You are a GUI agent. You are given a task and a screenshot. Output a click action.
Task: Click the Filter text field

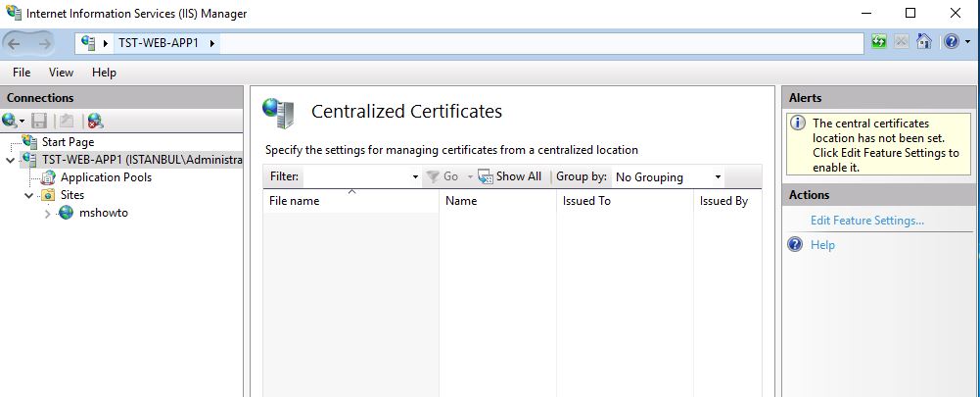click(x=356, y=176)
